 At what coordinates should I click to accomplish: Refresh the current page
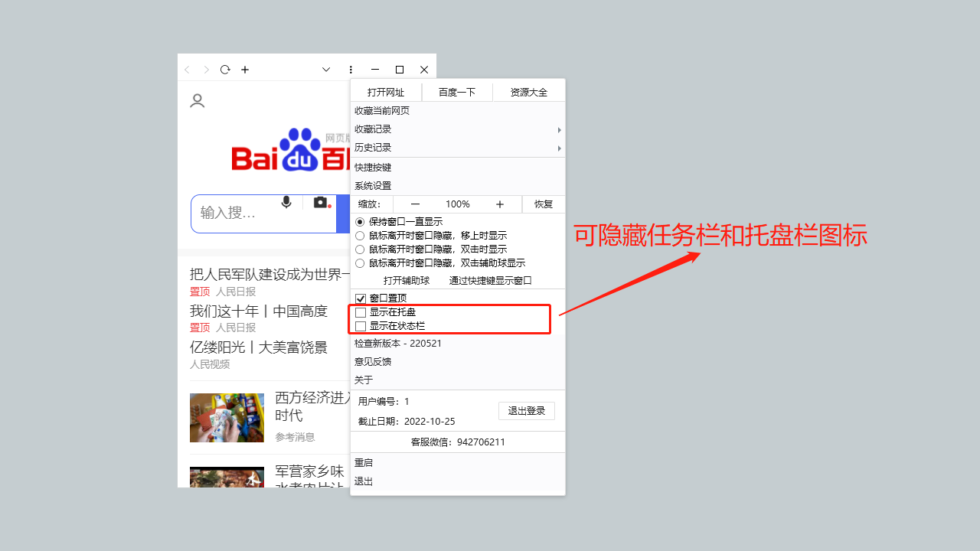click(224, 69)
